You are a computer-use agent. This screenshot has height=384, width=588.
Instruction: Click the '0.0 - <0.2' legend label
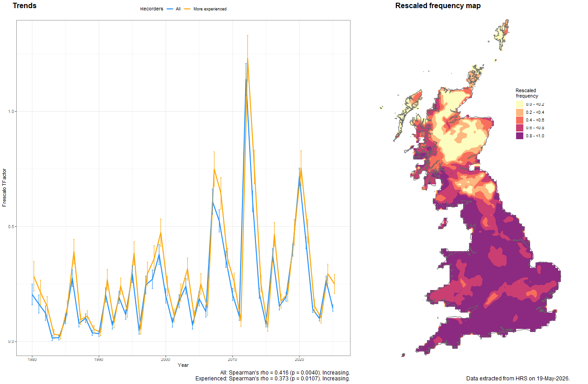tap(535, 104)
